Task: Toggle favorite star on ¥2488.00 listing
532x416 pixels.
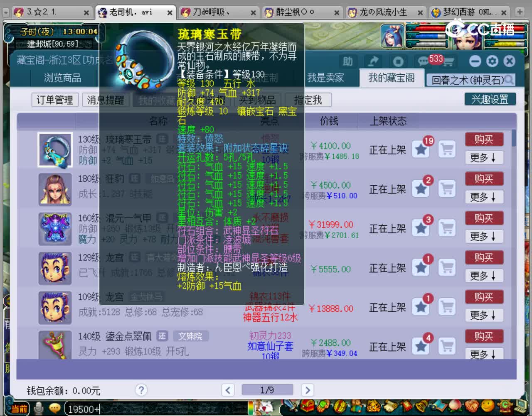Action: point(421,346)
